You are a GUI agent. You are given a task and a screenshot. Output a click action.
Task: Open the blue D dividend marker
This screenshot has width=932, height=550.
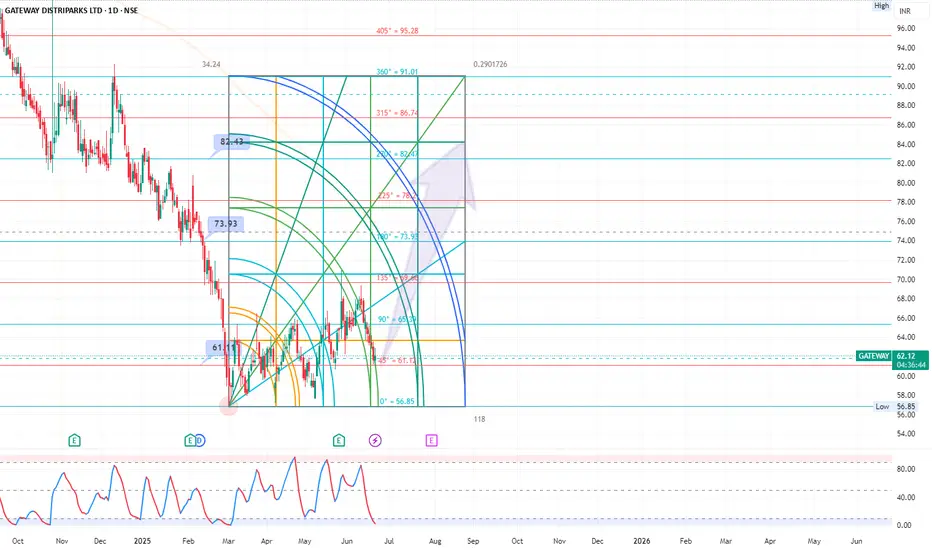tap(200, 441)
